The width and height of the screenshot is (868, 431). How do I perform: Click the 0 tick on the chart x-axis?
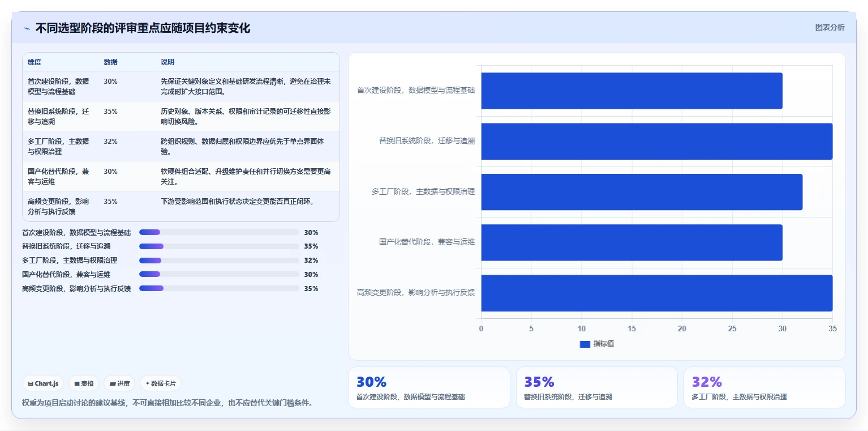point(481,328)
